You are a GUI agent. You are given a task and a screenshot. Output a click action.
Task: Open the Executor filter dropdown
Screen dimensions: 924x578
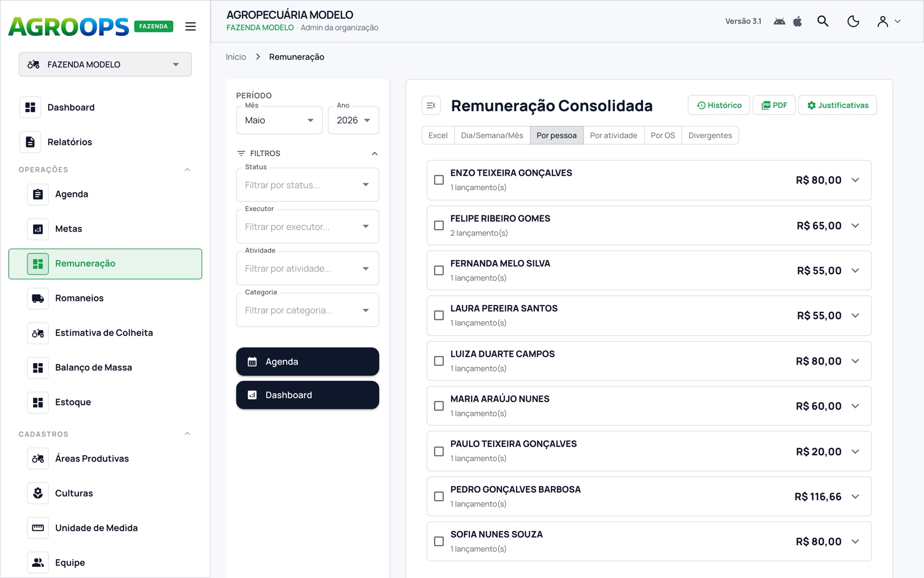(x=308, y=227)
